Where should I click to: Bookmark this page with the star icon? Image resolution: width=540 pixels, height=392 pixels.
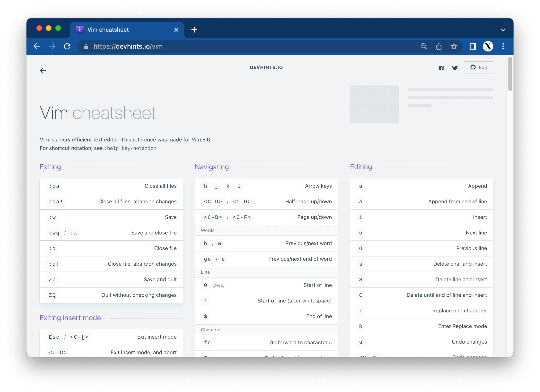click(454, 46)
